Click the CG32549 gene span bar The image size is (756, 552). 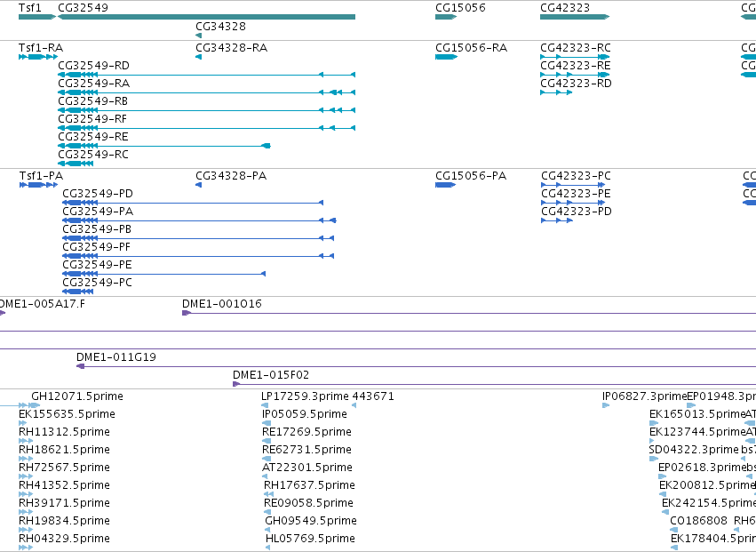point(206,17)
